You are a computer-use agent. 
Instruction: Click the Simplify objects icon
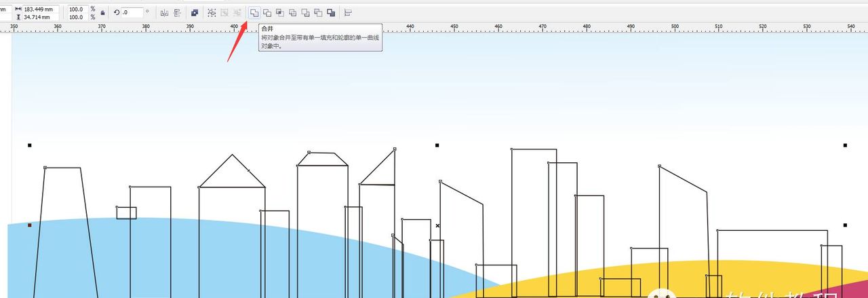(293, 12)
